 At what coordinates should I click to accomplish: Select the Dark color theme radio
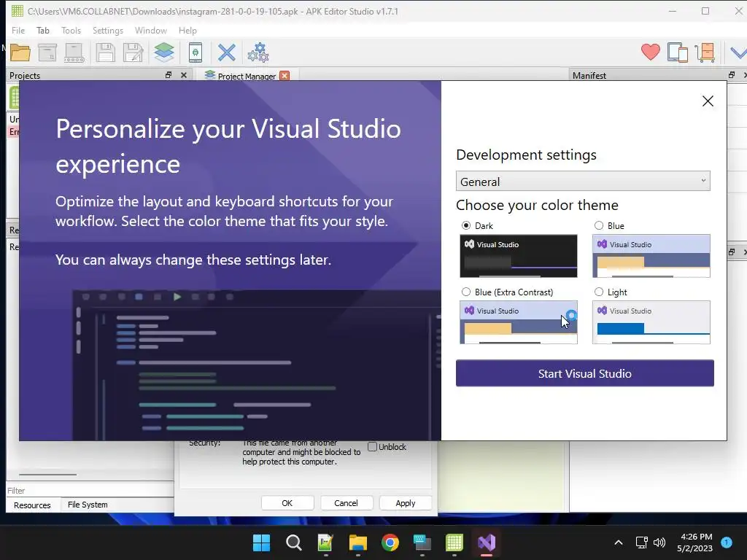(x=466, y=226)
